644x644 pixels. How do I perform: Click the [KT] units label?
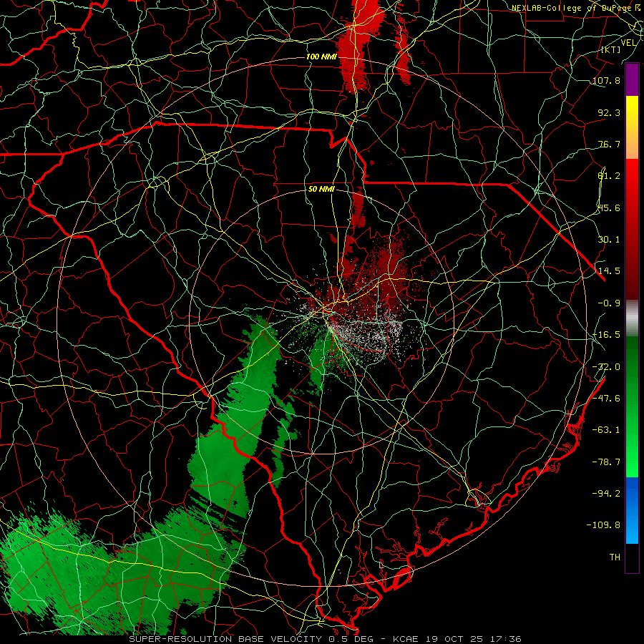point(611,50)
